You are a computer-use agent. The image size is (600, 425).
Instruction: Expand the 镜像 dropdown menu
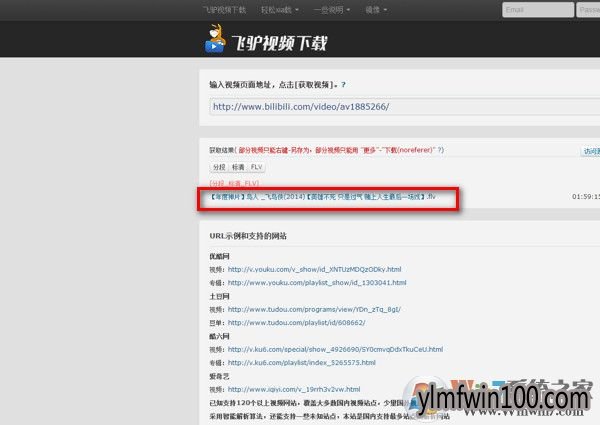[x=376, y=10]
